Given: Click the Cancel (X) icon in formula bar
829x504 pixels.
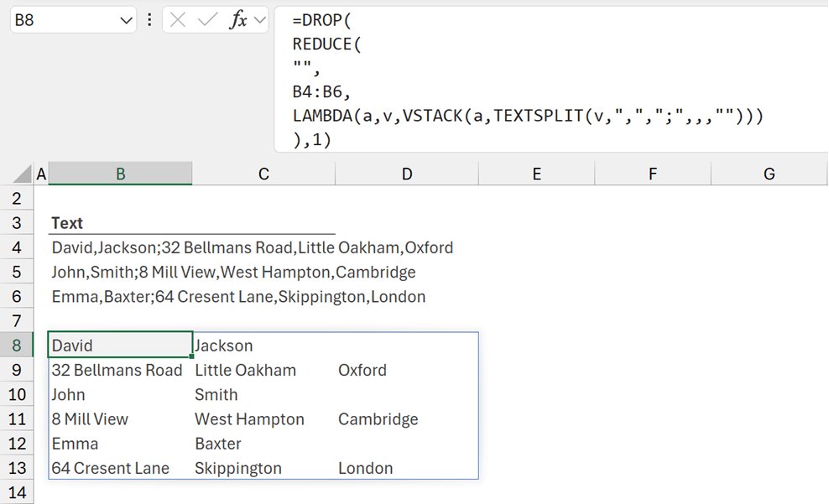Looking at the screenshot, I should click(177, 20).
